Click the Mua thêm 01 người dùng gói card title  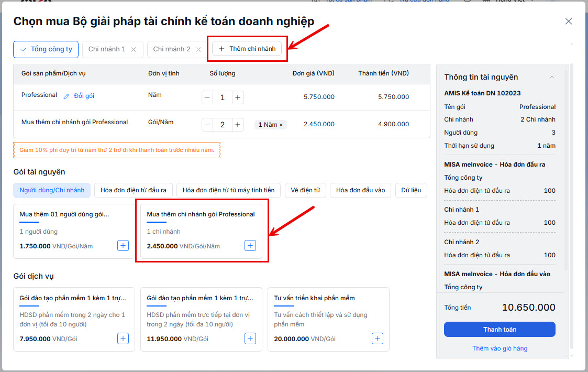[64, 214]
